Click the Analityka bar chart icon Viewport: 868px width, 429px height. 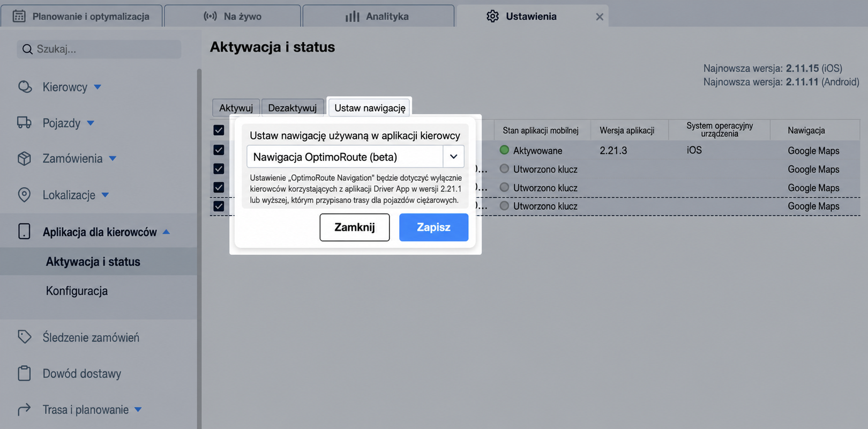[353, 16]
